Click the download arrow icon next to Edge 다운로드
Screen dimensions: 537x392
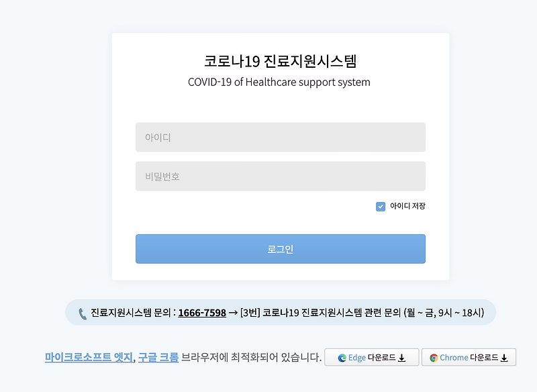pyautogui.click(x=401, y=357)
